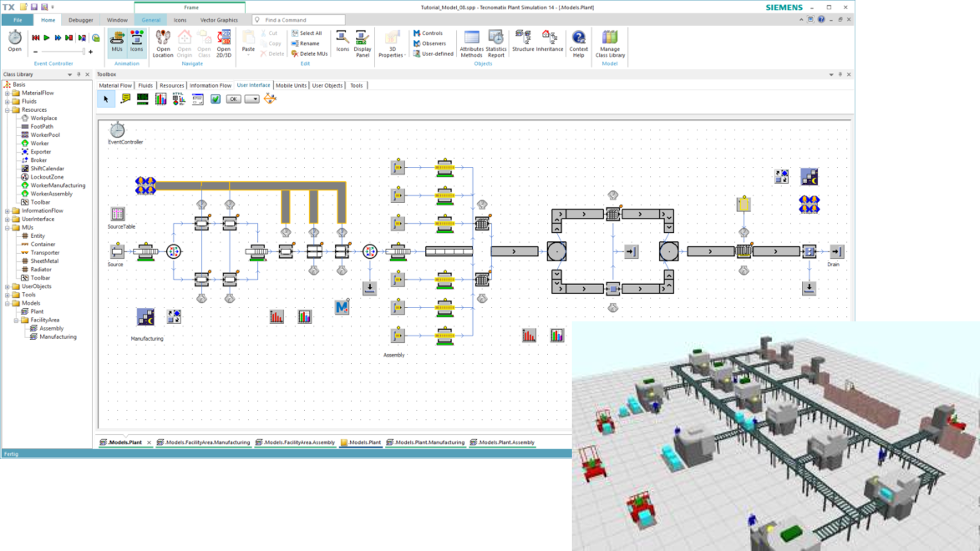The image size is (980, 551).
Task: Start the simulation with the play button
Action: coord(46,38)
